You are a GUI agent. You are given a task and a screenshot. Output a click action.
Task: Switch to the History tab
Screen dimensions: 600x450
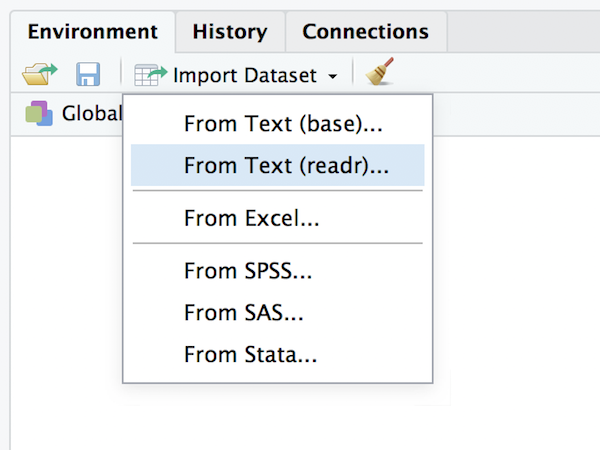(230, 32)
